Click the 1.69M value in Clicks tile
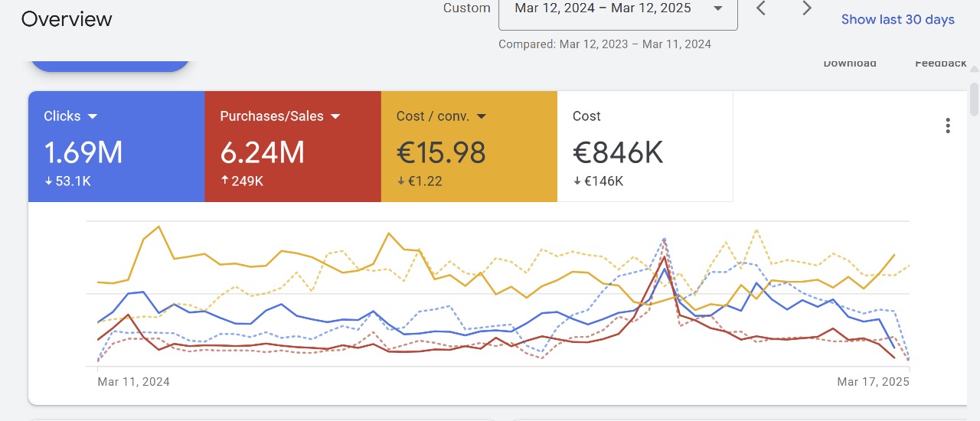The image size is (980, 421). click(83, 152)
